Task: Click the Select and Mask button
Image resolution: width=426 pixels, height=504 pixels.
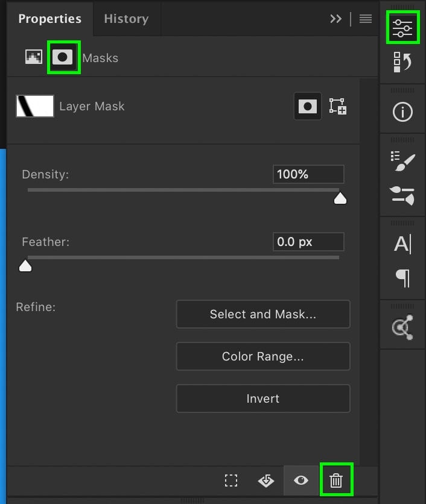Action: [263, 314]
